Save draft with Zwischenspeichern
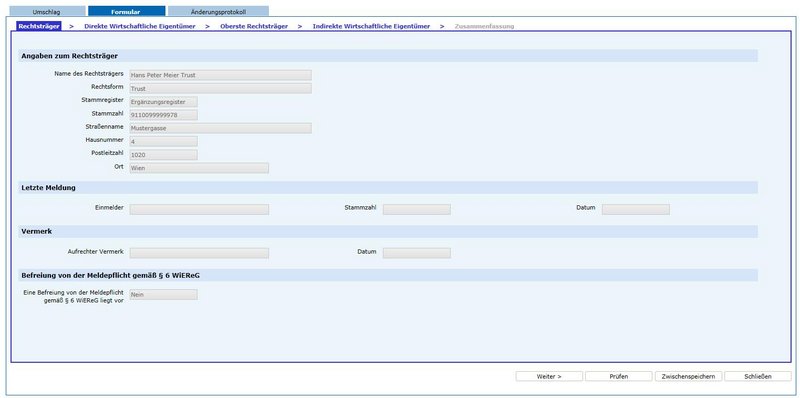The height and width of the screenshot is (398, 800). (x=688, y=377)
